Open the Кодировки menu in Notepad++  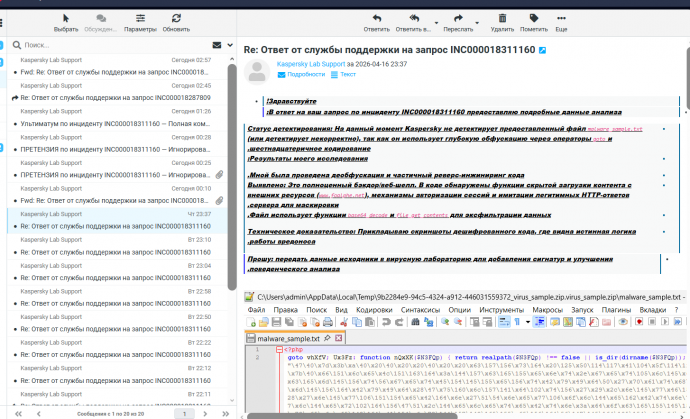click(374, 310)
